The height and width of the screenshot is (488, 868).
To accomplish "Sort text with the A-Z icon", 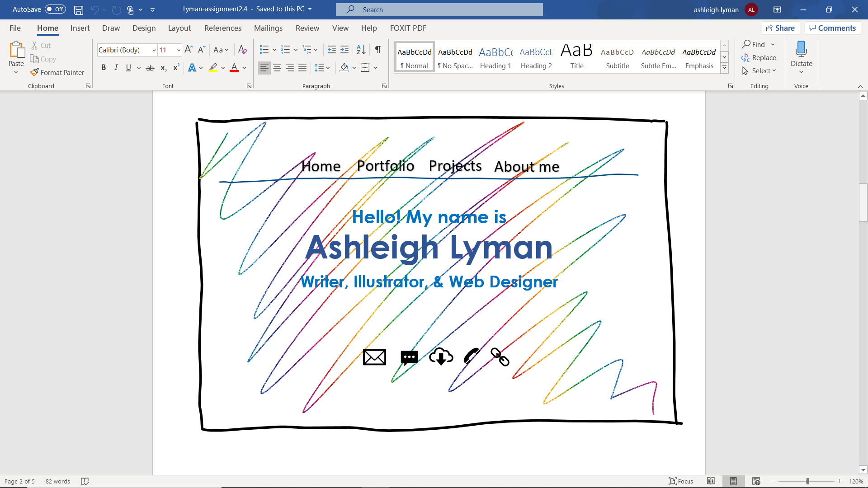I will pos(361,49).
